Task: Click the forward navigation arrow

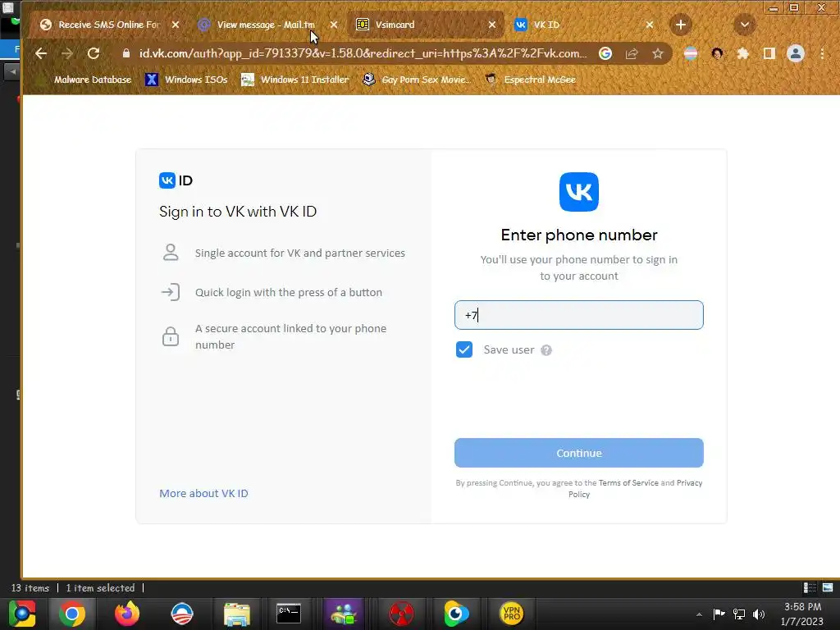Action: tap(67, 53)
